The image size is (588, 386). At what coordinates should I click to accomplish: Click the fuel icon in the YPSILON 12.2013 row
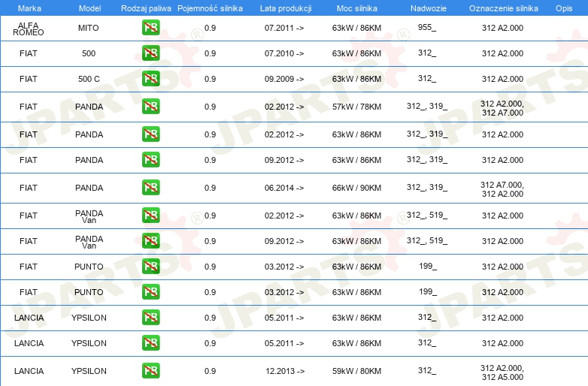150,371
